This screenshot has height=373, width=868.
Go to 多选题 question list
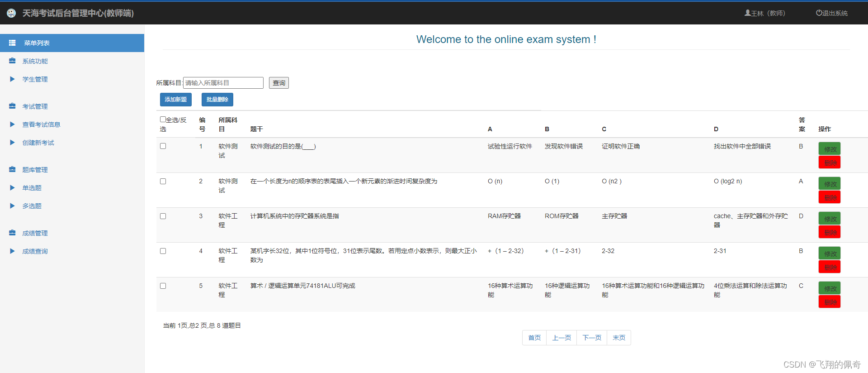click(32, 206)
